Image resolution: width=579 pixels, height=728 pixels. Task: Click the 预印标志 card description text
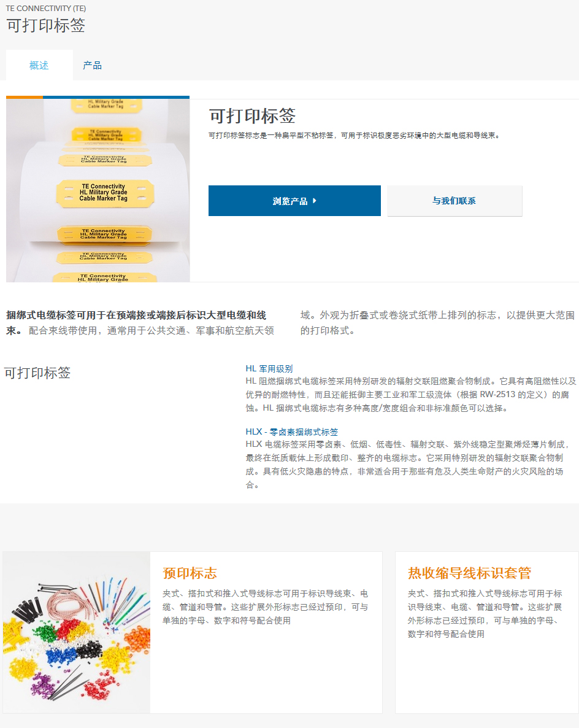point(266,607)
